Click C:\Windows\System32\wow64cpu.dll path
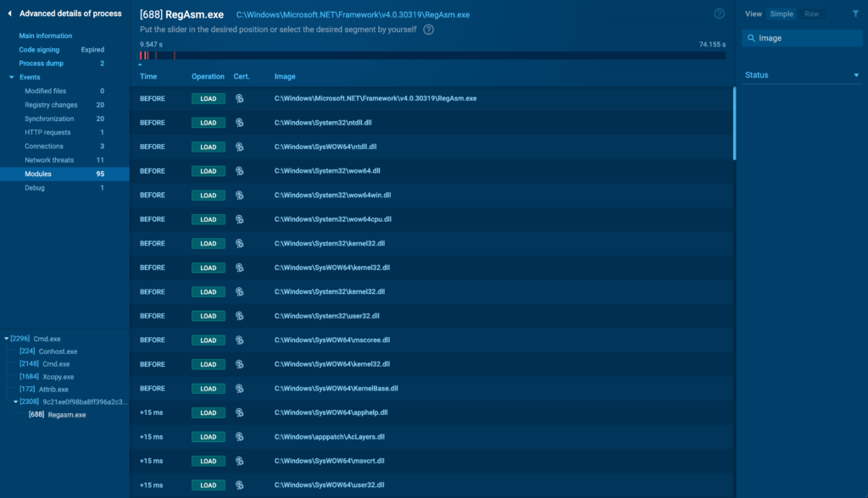 click(x=332, y=219)
